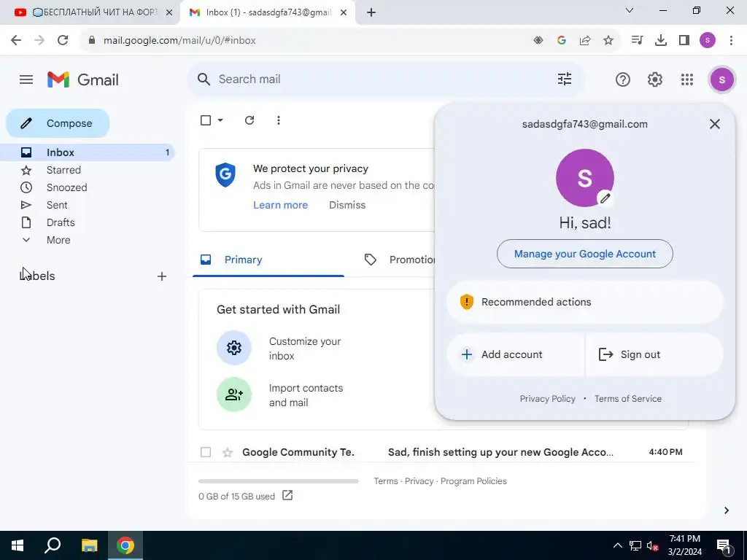Open Program Policies footer link

(x=473, y=481)
